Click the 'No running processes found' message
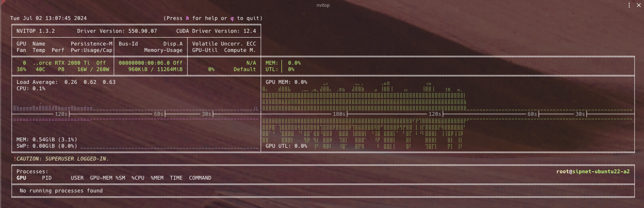Viewport: 644px width, 208px height. [x=61, y=191]
